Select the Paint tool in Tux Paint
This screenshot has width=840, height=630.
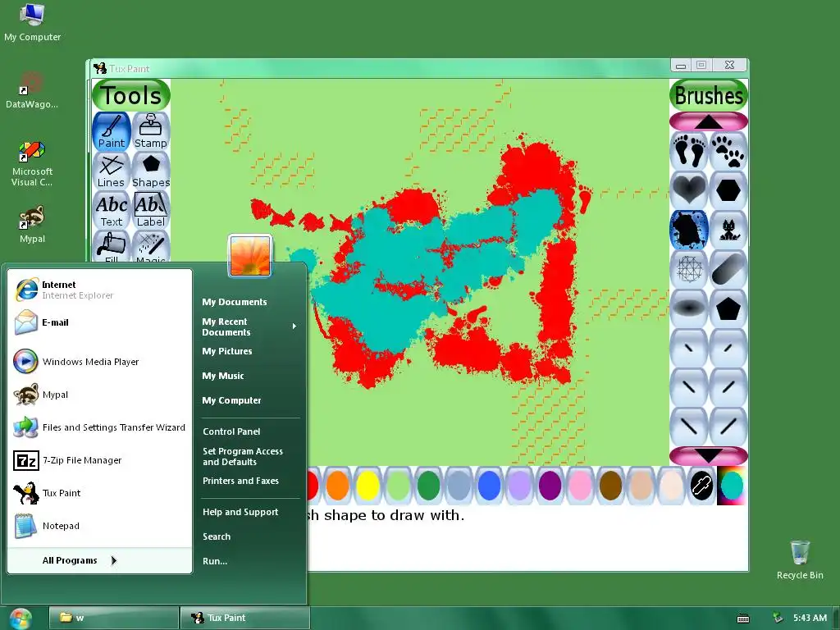click(112, 131)
